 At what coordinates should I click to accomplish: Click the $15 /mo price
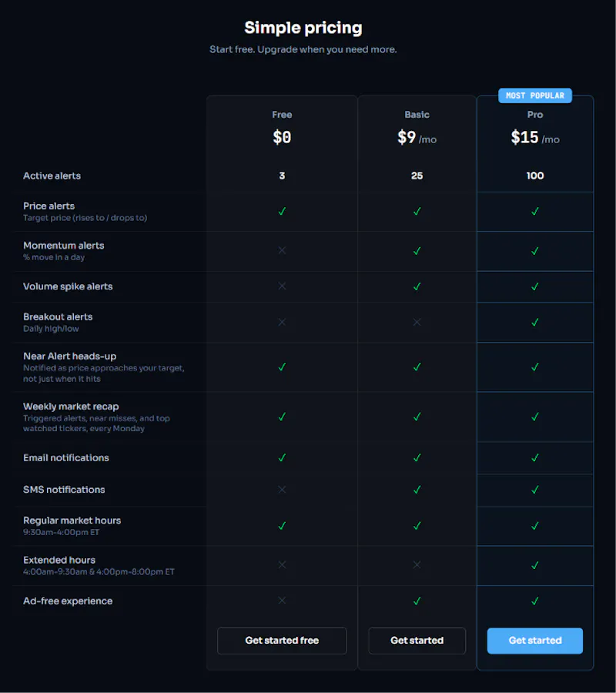(534, 138)
